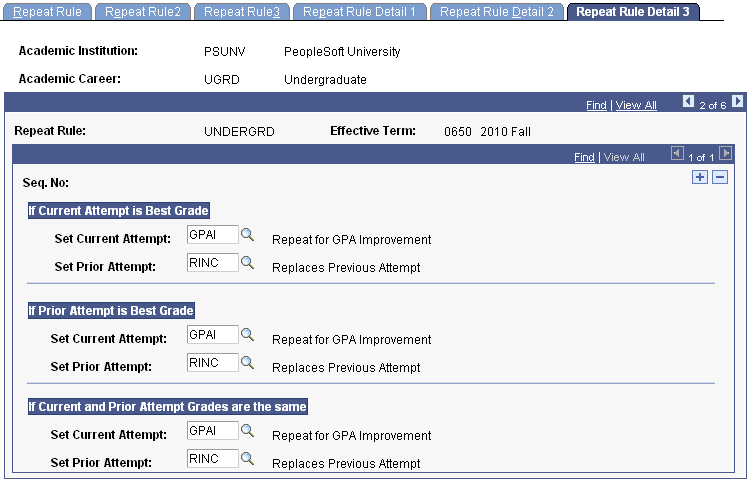This screenshot has width=751, height=483.
Task: Open lookup for Current Attempt under Current Best Grade
Action: click(247, 235)
